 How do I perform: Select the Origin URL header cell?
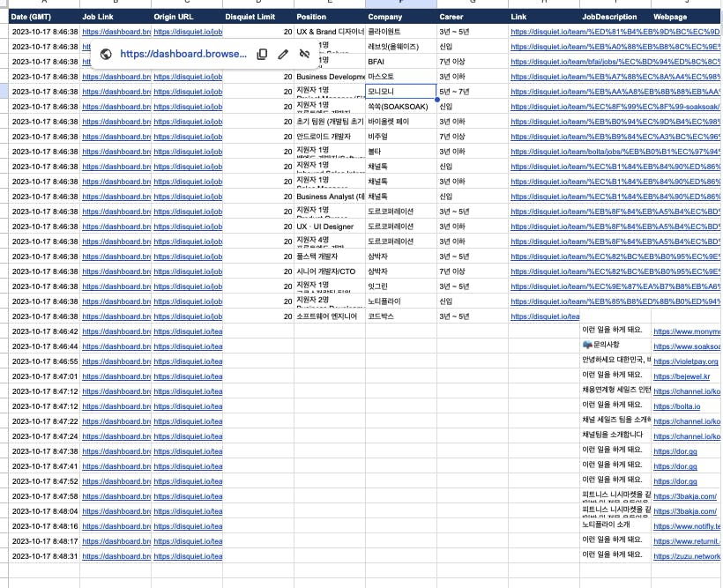click(x=187, y=17)
